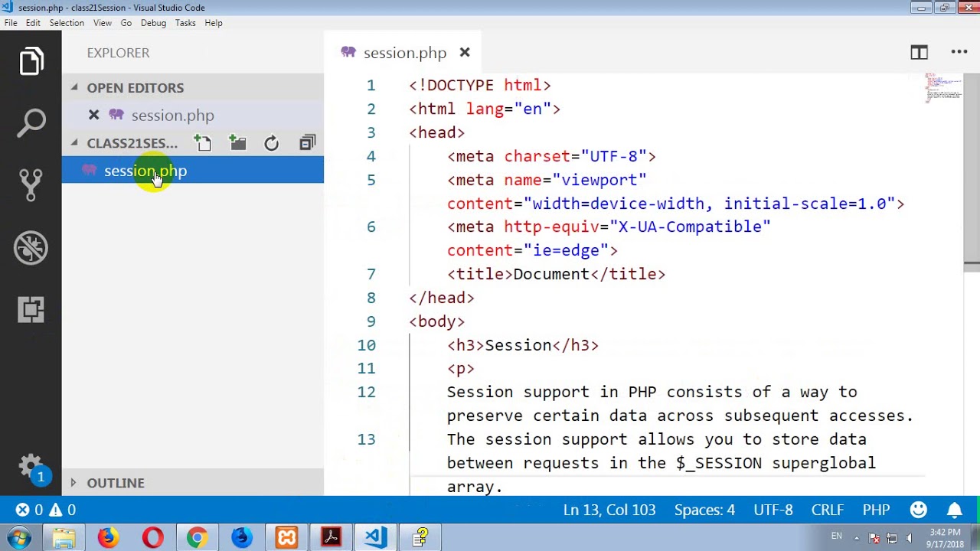
Task: Open the View menu
Action: 103,23
